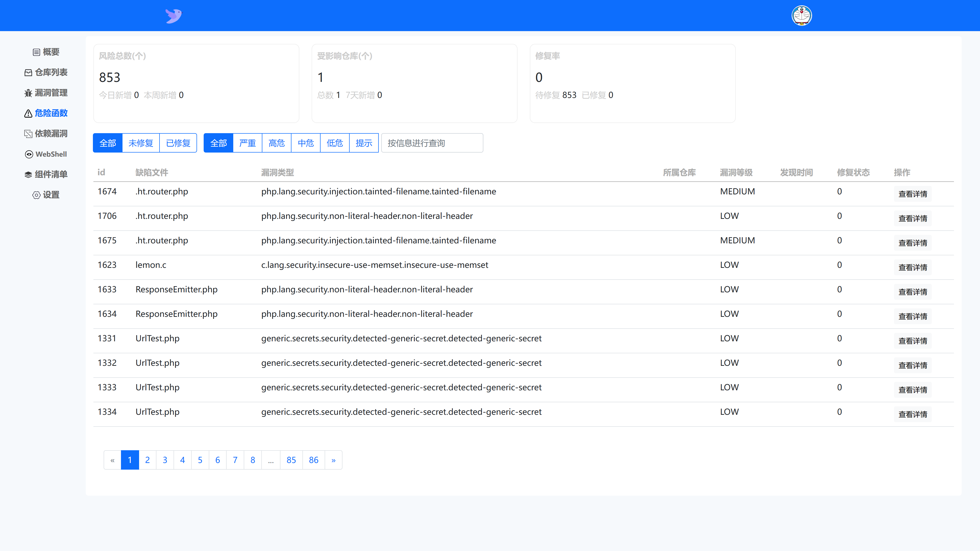Click the 漏洞管理 bug icon
This screenshot has height=551, width=980.
click(x=28, y=93)
